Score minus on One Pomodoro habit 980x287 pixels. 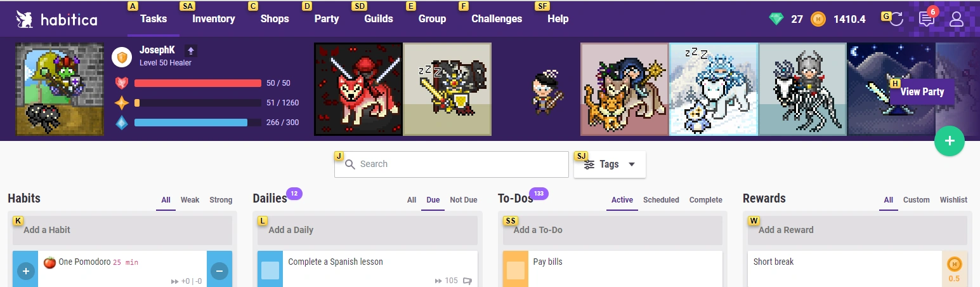[x=219, y=270]
